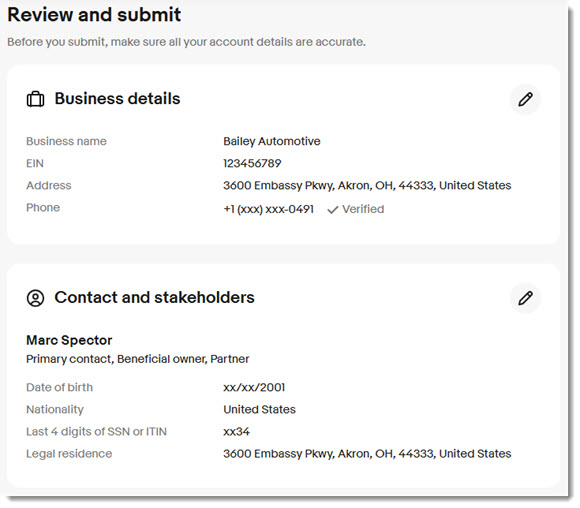Select the SSN value xx34
The height and width of the screenshot is (508, 580).
pos(237,432)
